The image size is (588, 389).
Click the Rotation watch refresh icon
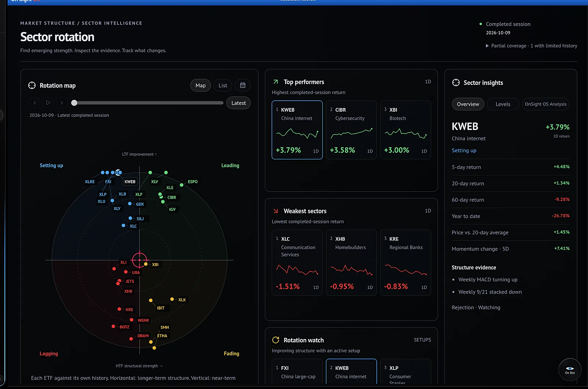click(x=276, y=340)
